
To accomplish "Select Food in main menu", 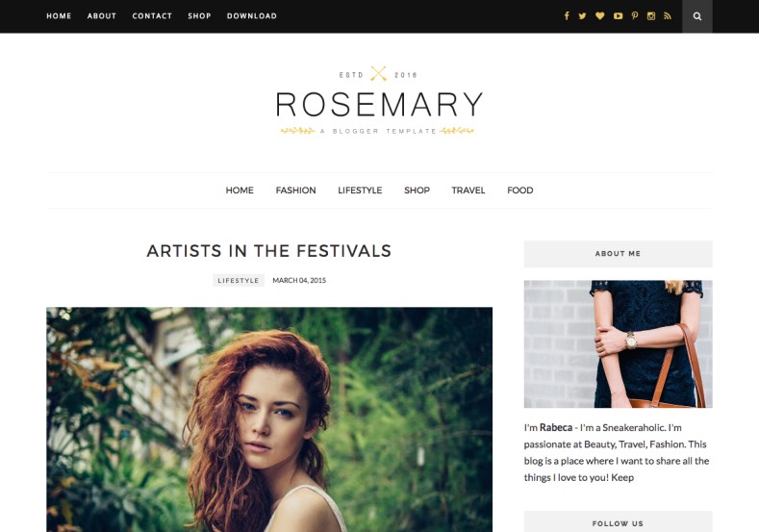I will click(x=519, y=190).
